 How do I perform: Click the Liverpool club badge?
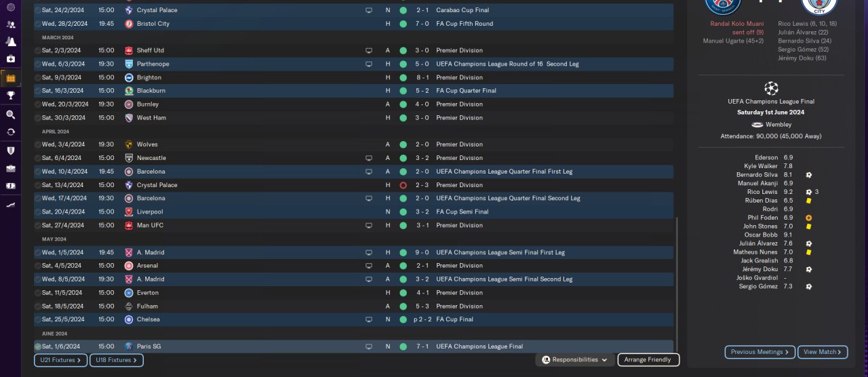coord(129,212)
